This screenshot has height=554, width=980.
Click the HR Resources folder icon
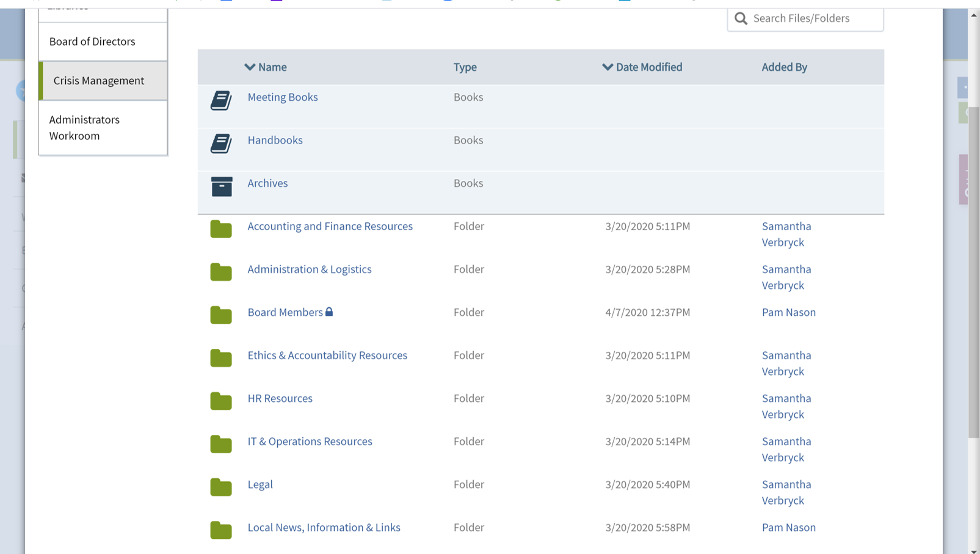tap(221, 401)
